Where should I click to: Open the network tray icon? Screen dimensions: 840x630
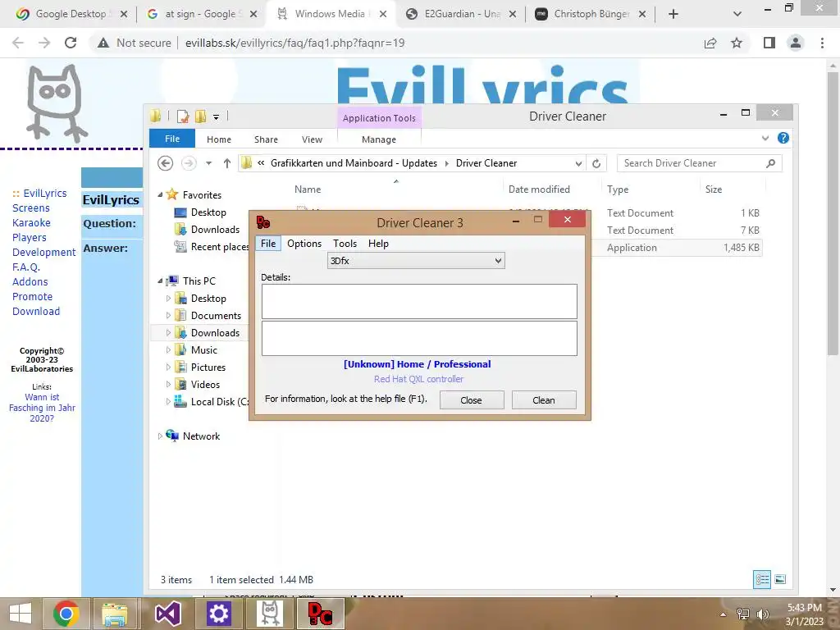[x=743, y=614]
